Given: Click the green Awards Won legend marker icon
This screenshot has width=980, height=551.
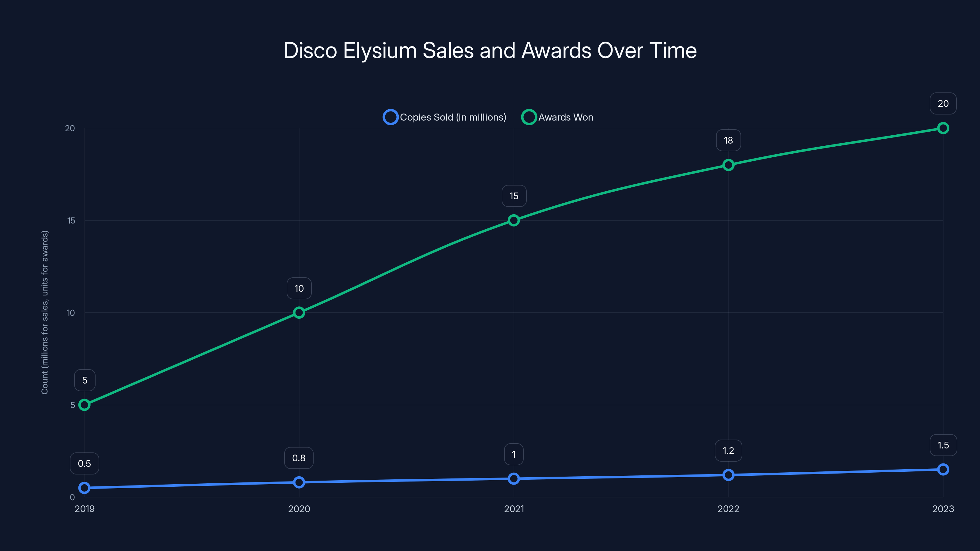Looking at the screenshot, I should pos(529,117).
